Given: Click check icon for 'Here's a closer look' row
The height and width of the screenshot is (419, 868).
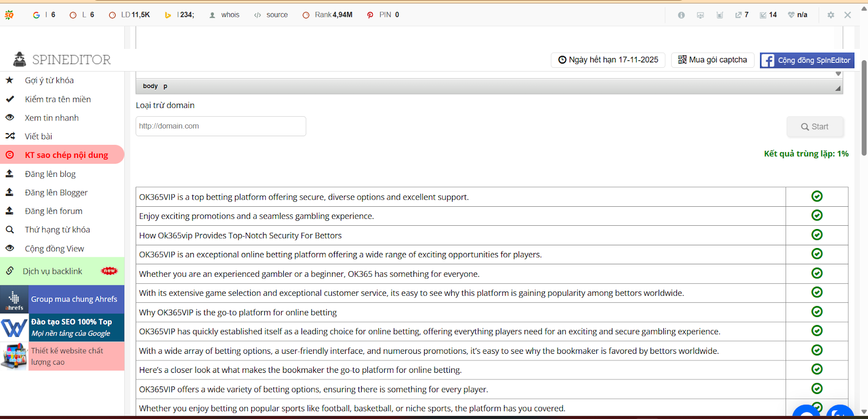Looking at the screenshot, I should click(817, 370).
